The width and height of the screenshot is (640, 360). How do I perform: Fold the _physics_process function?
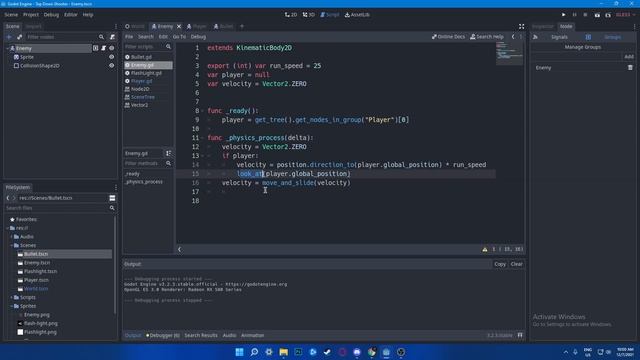click(203, 138)
